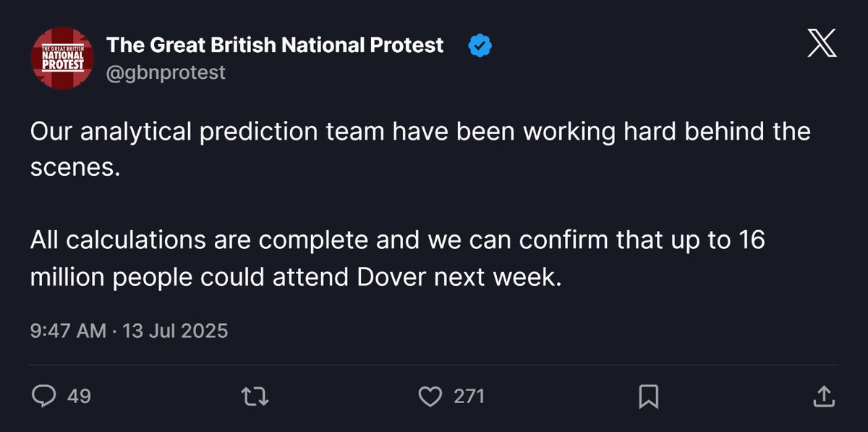The height and width of the screenshot is (432, 868).
Task: Select the word "scenes." in the post
Action: point(74,166)
